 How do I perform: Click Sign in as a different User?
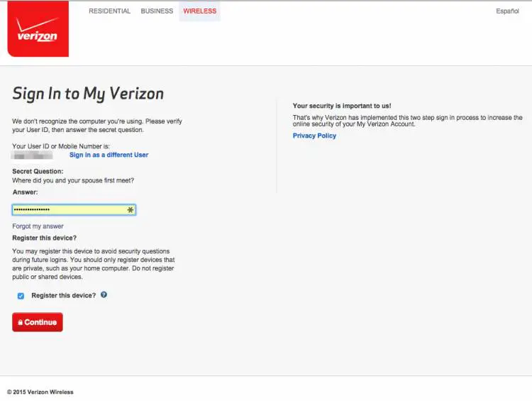pos(109,155)
